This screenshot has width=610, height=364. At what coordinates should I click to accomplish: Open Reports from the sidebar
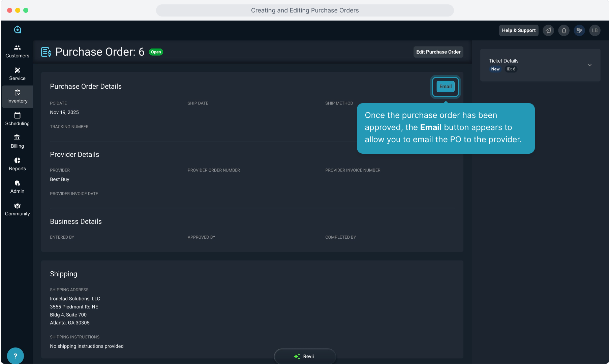click(17, 164)
